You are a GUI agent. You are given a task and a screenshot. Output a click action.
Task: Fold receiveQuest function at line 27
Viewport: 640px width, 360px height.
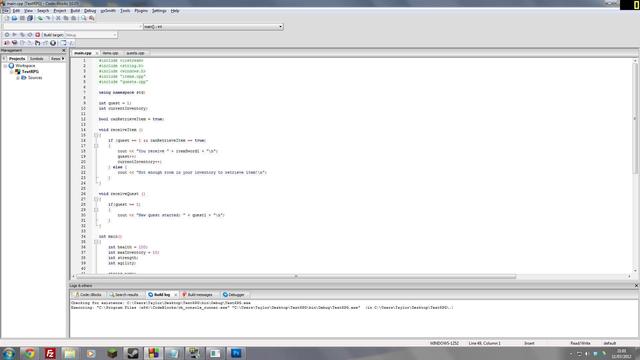[96, 199]
